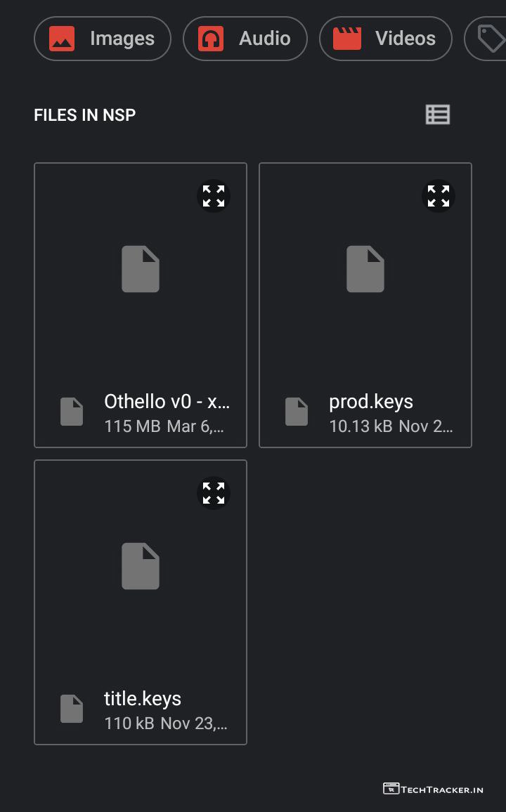Screen dimensions: 506x812
Task: Click the large title.keys file thumbnail
Action: (141, 566)
